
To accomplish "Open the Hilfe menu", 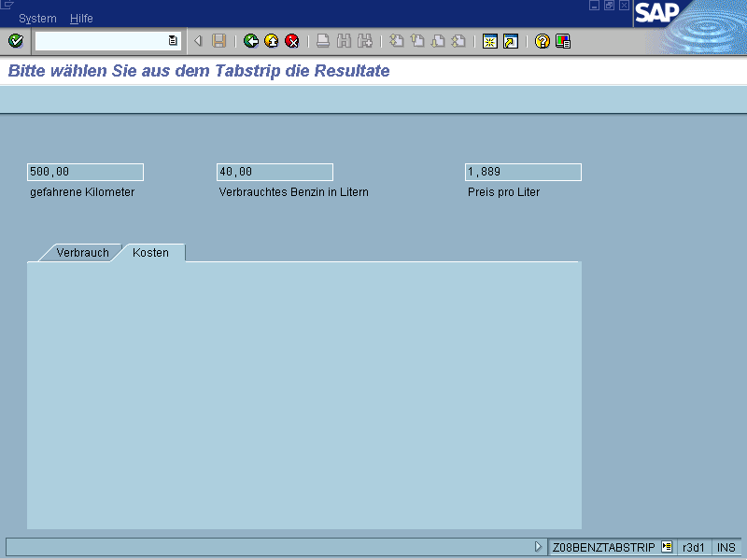I will click(81, 19).
